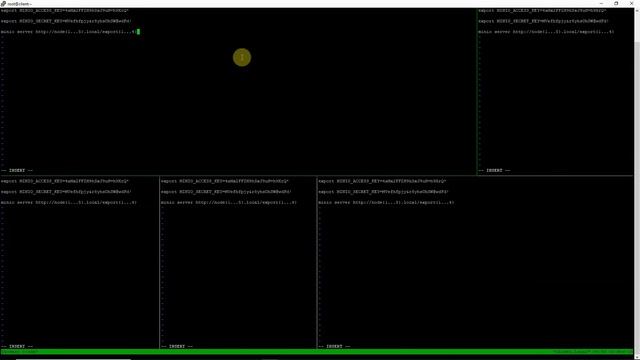Screen dimensions: 640x360
Task: Click minio server command in top-right pane
Action: [x=546, y=31]
